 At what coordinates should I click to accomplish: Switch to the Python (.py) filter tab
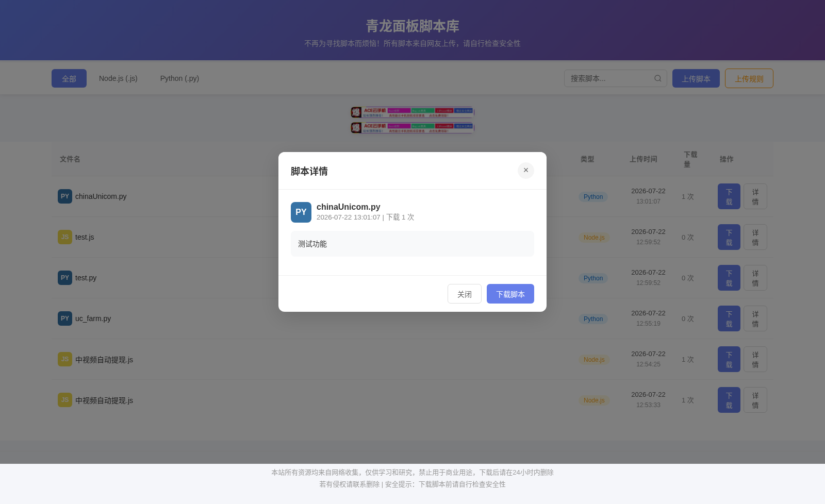pos(179,78)
